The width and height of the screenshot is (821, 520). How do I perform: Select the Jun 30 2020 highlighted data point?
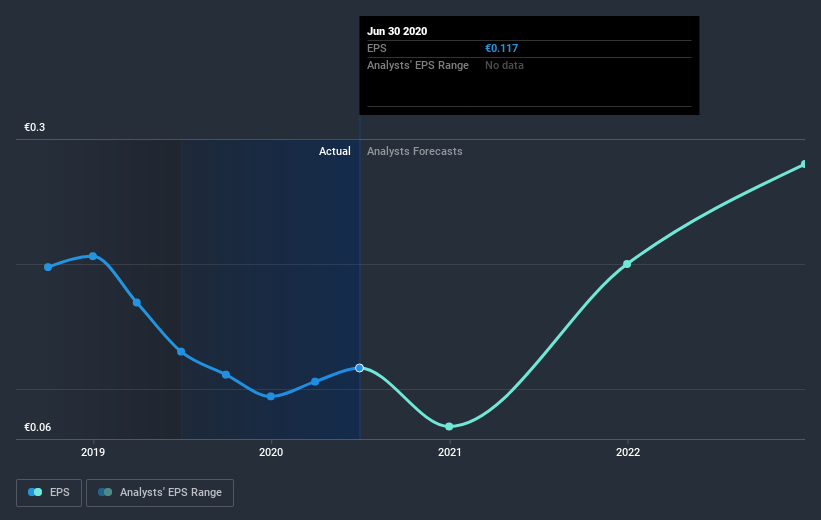click(359, 368)
